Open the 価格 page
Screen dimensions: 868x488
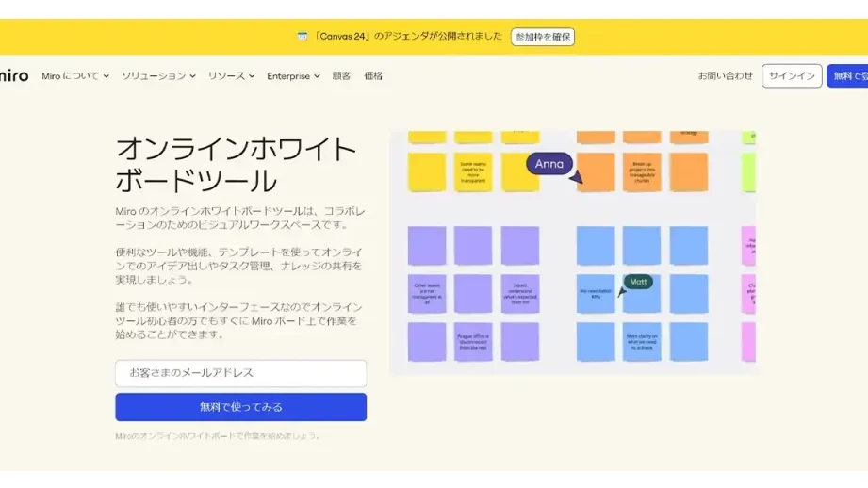[373, 76]
